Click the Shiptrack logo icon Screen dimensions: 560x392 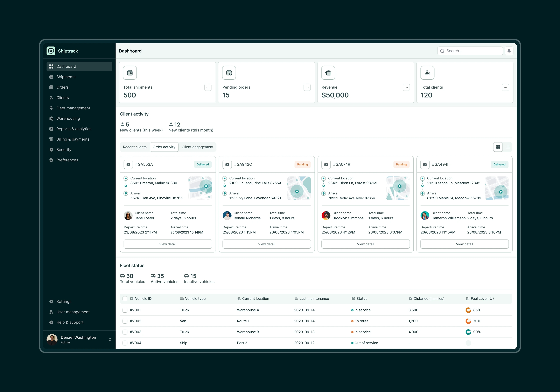coord(51,51)
